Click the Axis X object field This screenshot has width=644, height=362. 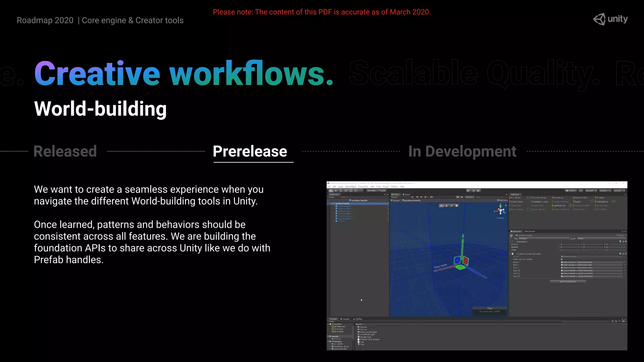[x=592, y=262]
